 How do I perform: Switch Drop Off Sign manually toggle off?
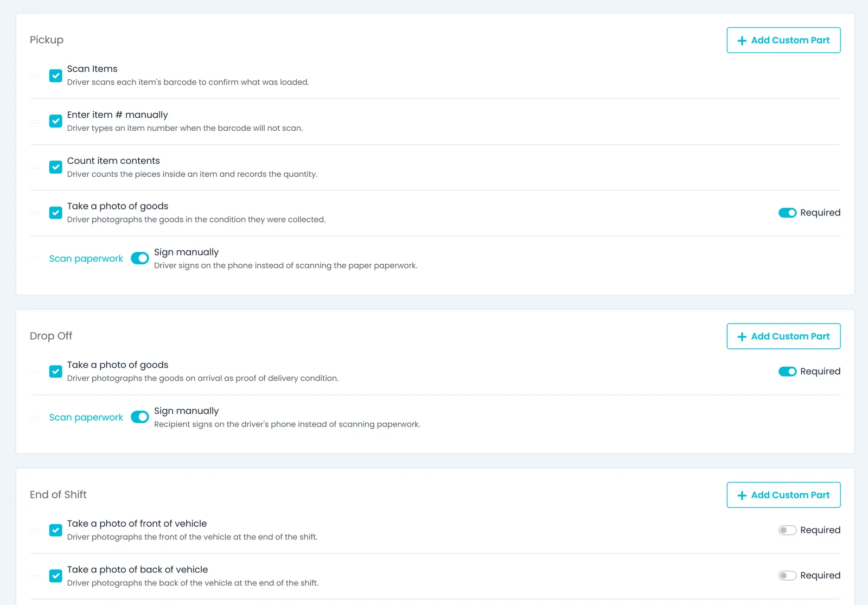point(140,417)
